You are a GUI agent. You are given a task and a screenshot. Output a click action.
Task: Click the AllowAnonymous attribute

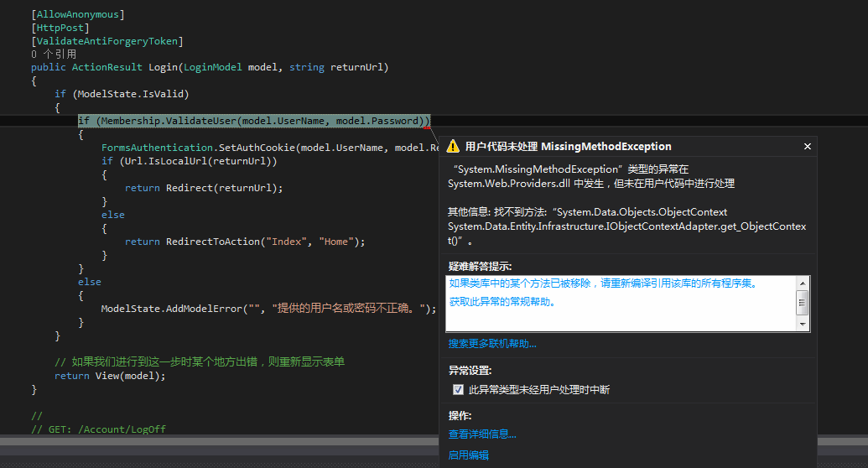(77, 14)
